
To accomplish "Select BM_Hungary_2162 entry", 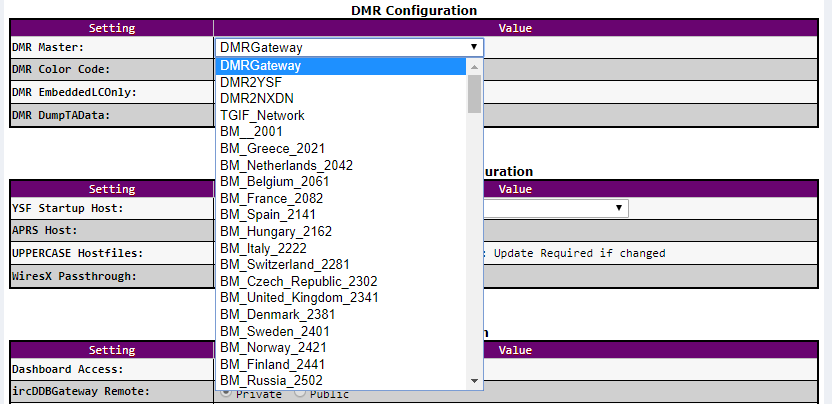I will coord(342,231).
